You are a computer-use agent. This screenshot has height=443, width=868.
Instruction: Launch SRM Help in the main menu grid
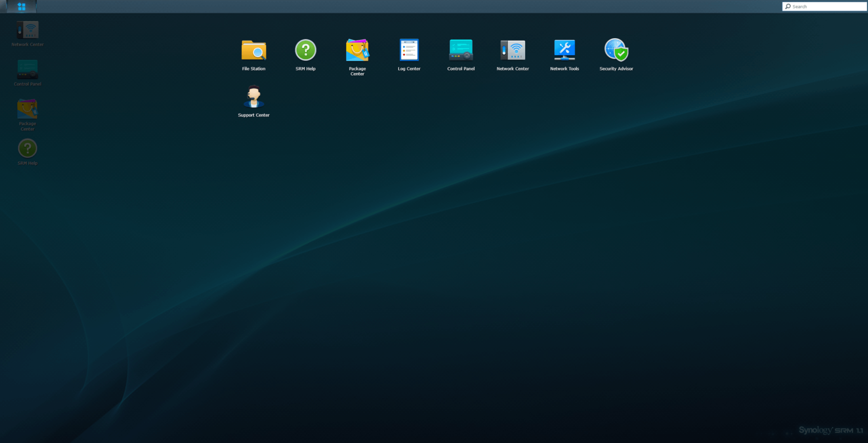[x=306, y=50]
